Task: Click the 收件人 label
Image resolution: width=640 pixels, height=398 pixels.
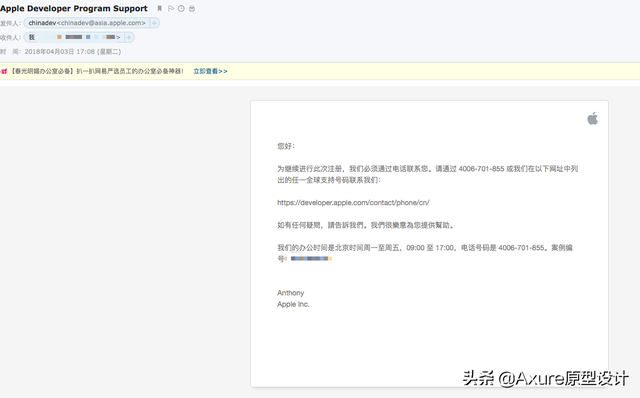Action: (x=10, y=38)
